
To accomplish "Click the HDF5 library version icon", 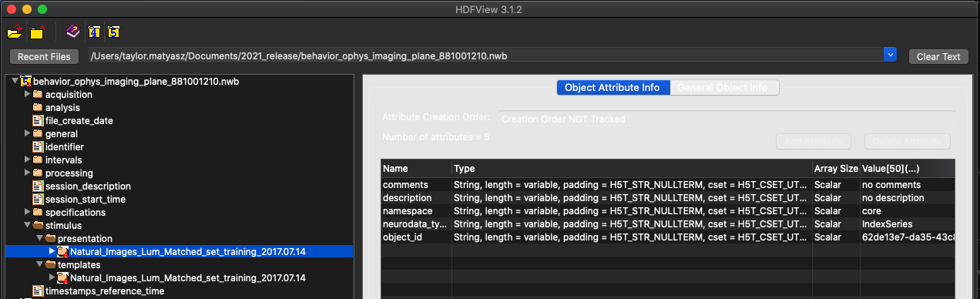I will click(x=113, y=32).
